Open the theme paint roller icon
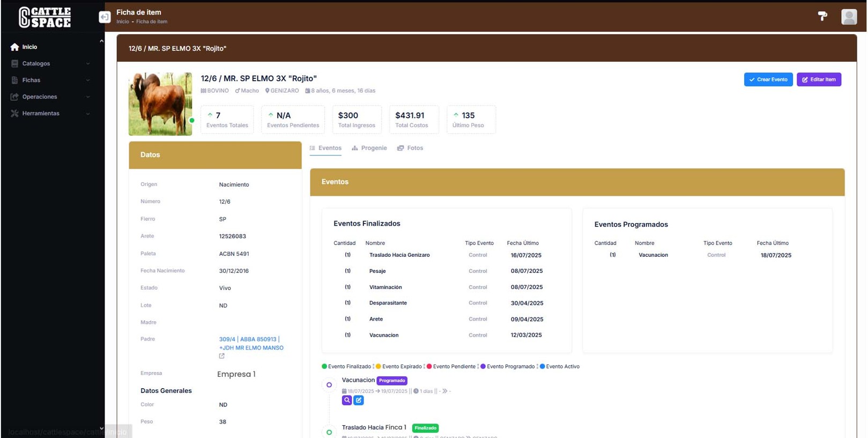This screenshot has width=868, height=438. [822, 16]
